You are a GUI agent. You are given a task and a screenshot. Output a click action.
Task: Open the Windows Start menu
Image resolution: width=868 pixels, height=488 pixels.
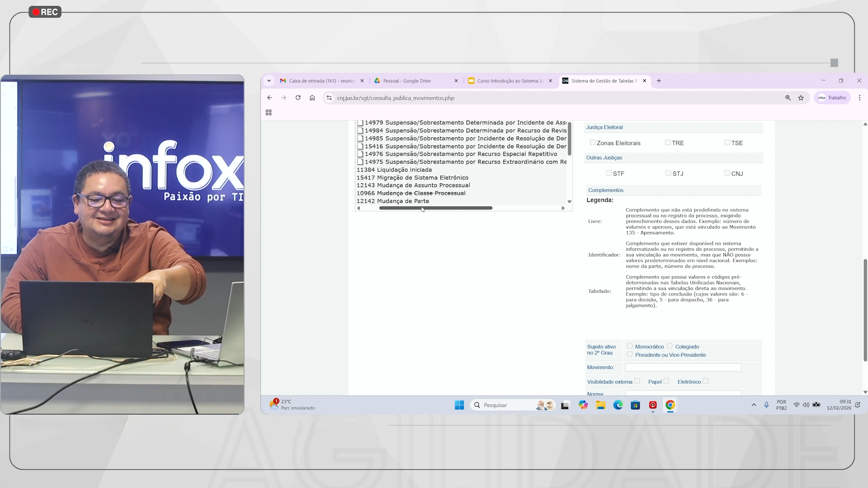click(459, 405)
